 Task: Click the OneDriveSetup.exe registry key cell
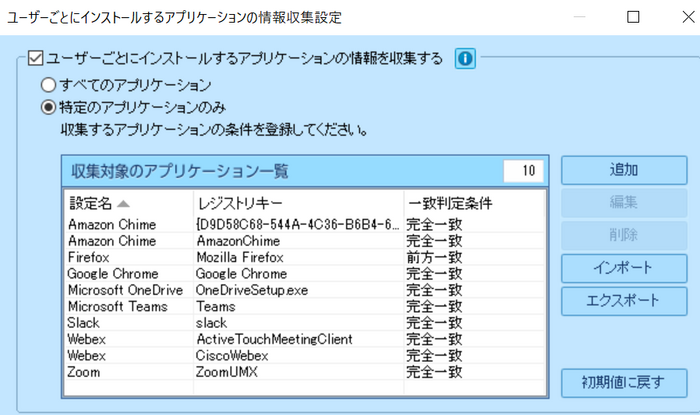tap(298, 290)
